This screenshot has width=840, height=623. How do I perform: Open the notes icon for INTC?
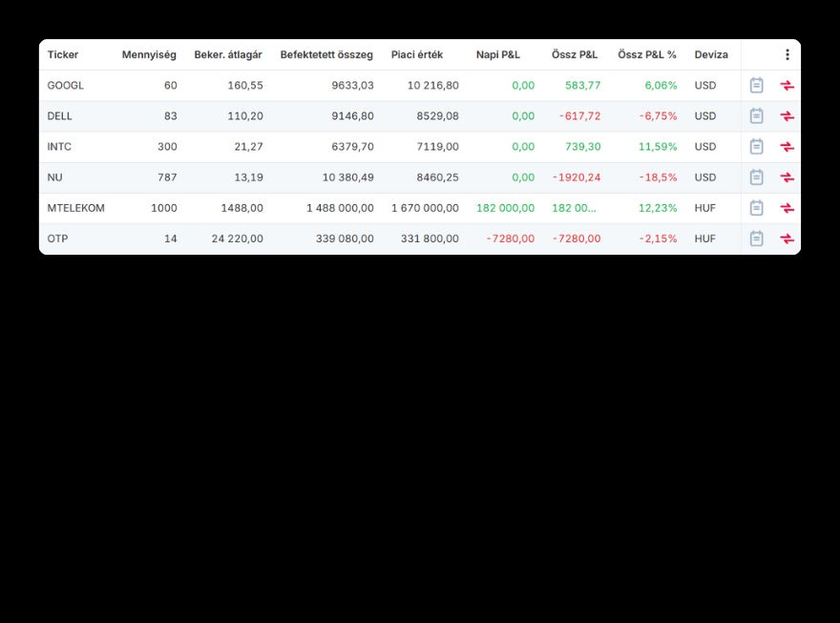[756, 147]
